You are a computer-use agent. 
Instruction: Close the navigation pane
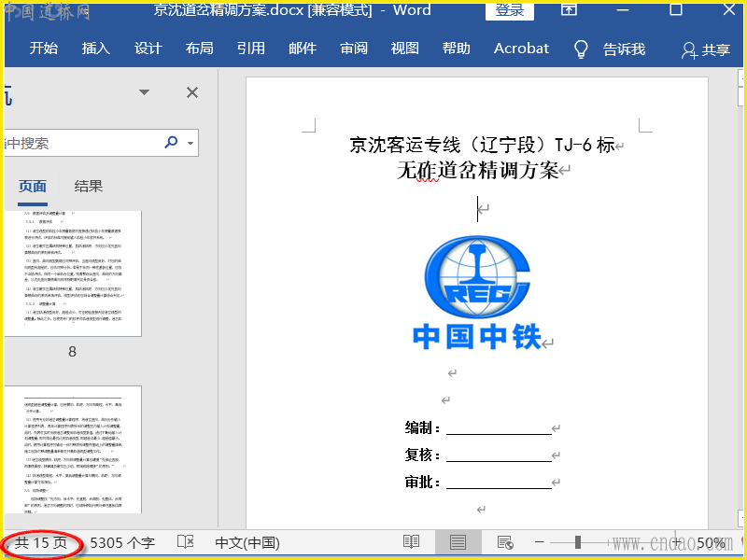(192, 92)
